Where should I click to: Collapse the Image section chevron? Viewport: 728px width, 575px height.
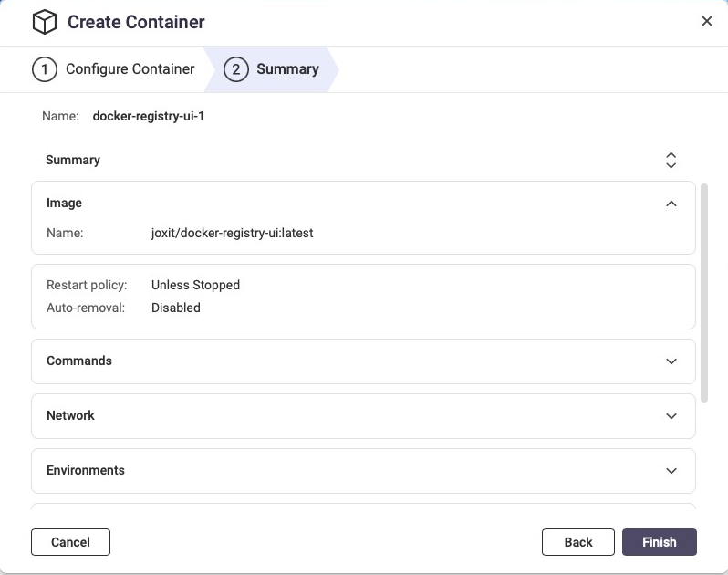[671, 204]
